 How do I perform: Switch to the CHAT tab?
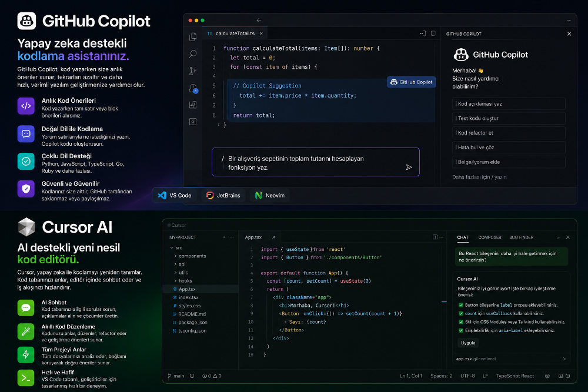click(463, 237)
